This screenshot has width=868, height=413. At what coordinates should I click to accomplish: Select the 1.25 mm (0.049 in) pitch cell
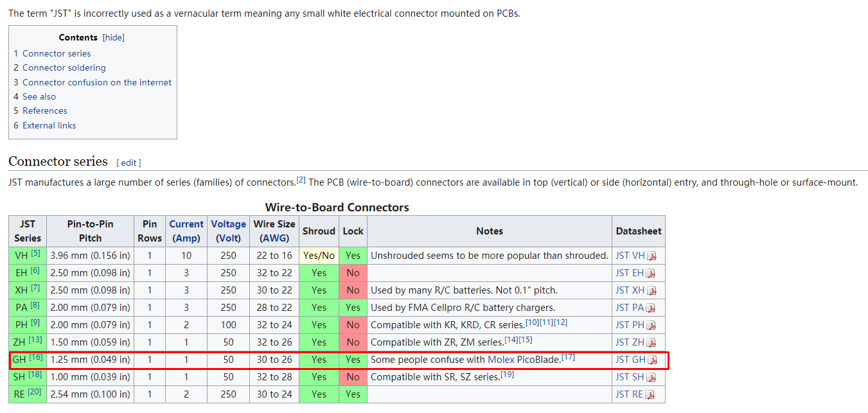point(91,360)
